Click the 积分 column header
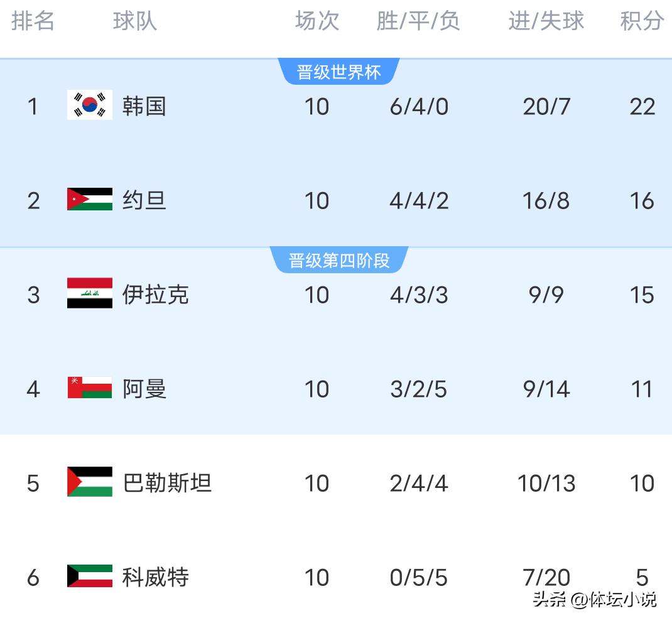This screenshot has height=623, width=672. click(642, 21)
